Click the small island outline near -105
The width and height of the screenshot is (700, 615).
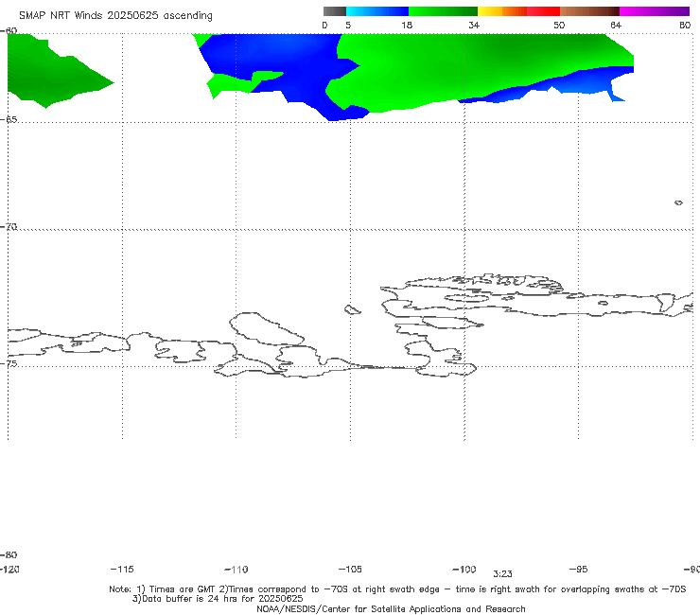pyautogui.click(x=352, y=309)
